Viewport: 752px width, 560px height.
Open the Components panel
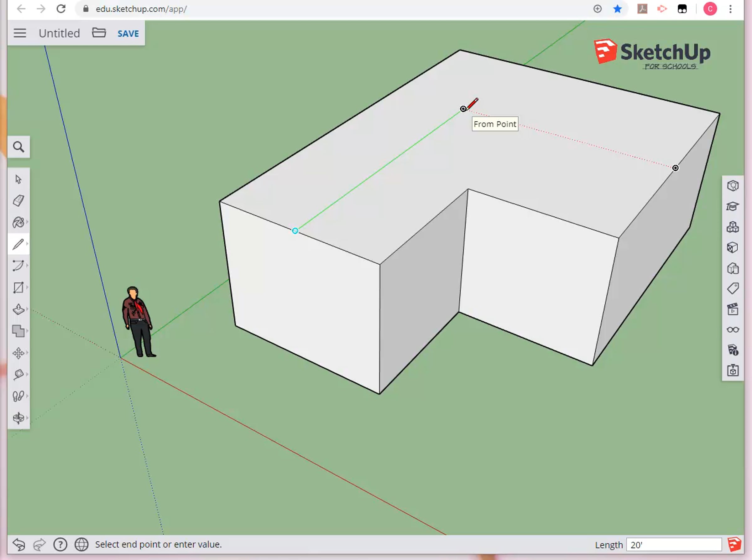[x=733, y=227]
